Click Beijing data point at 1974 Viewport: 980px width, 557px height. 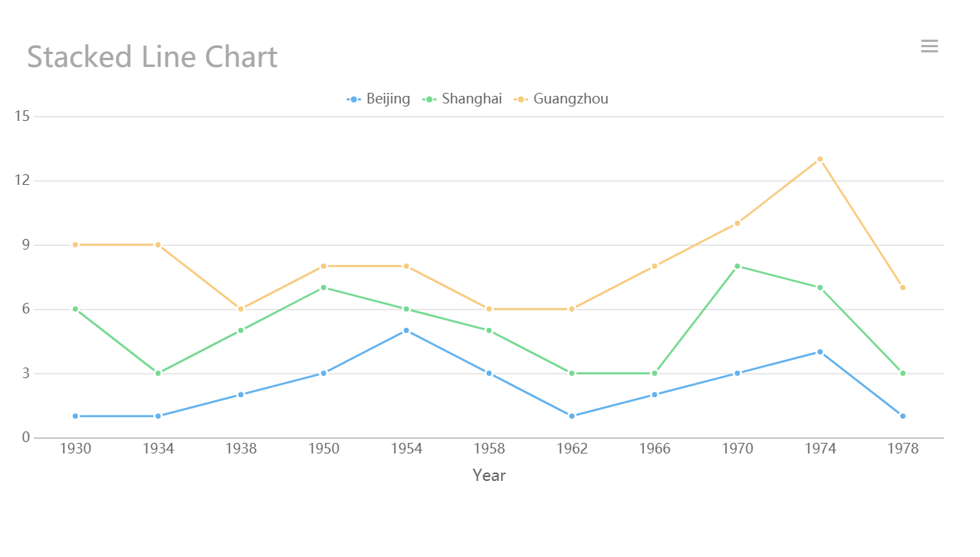[820, 352]
